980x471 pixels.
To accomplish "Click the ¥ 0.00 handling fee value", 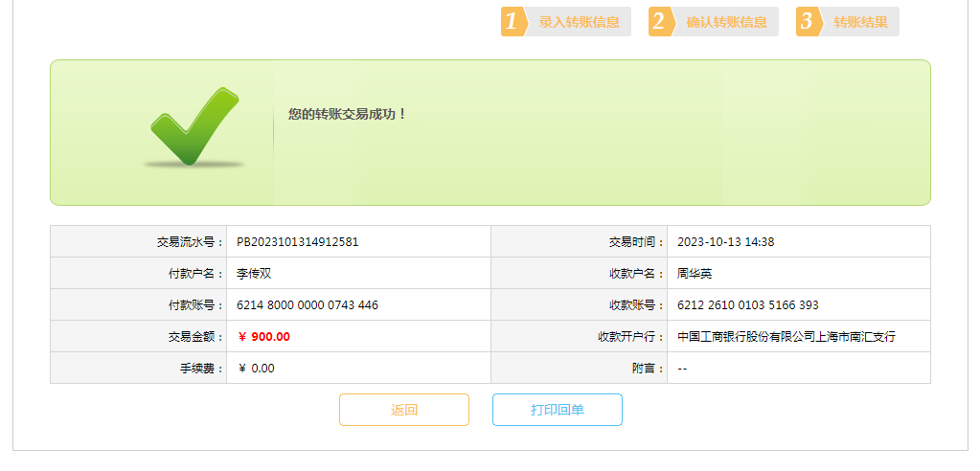I will (256, 369).
